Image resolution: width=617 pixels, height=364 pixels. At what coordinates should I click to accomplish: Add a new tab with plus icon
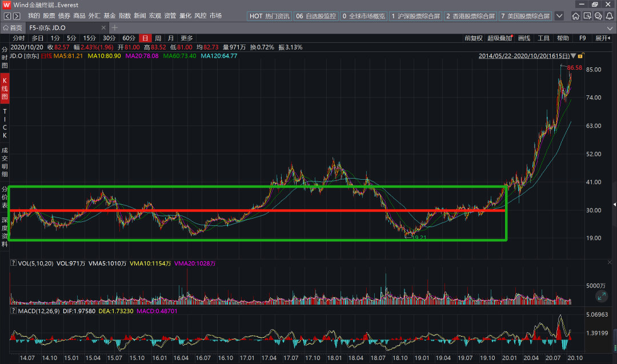[x=114, y=27]
